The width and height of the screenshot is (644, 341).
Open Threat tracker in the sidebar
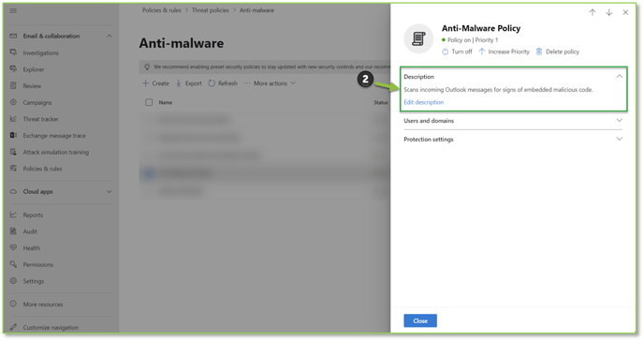pos(40,119)
